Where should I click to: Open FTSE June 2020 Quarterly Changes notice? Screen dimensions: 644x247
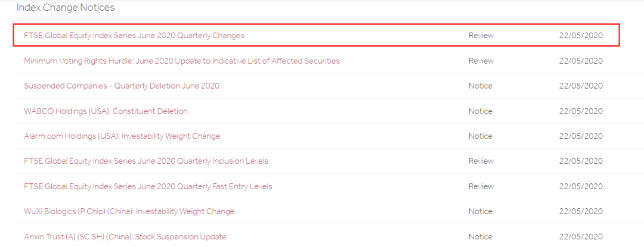(x=134, y=36)
